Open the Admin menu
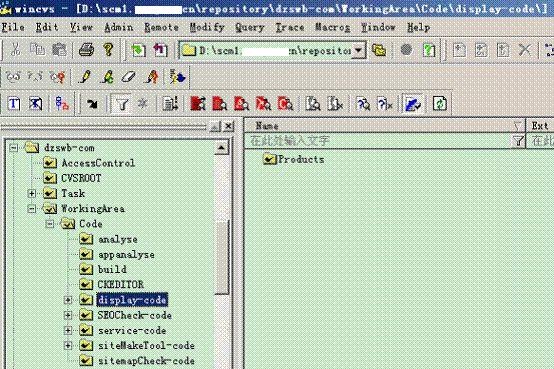The image size is (554, 369). 119,27
